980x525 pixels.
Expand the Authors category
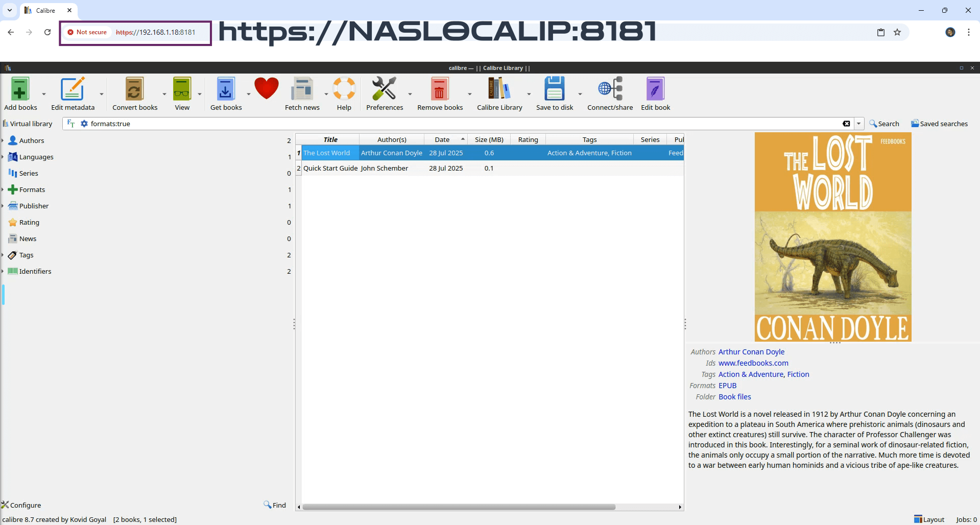coord(3,140)
